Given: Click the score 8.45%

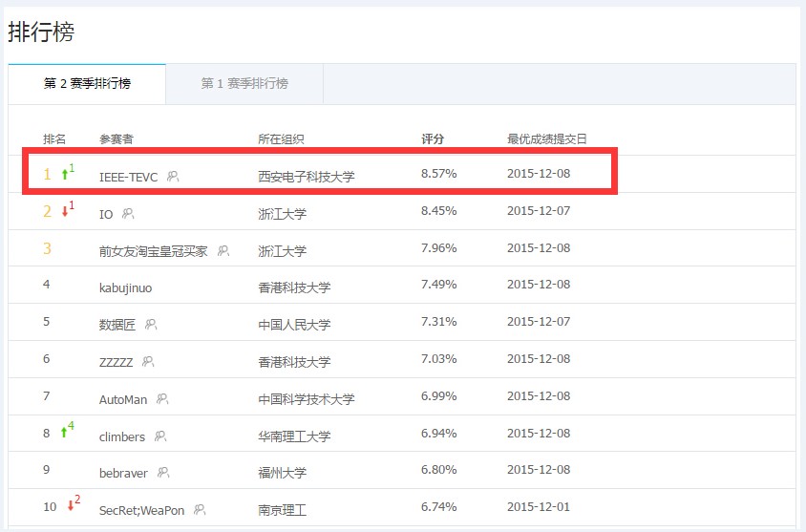Looking at the screenshot, I should tap(439, 211).
